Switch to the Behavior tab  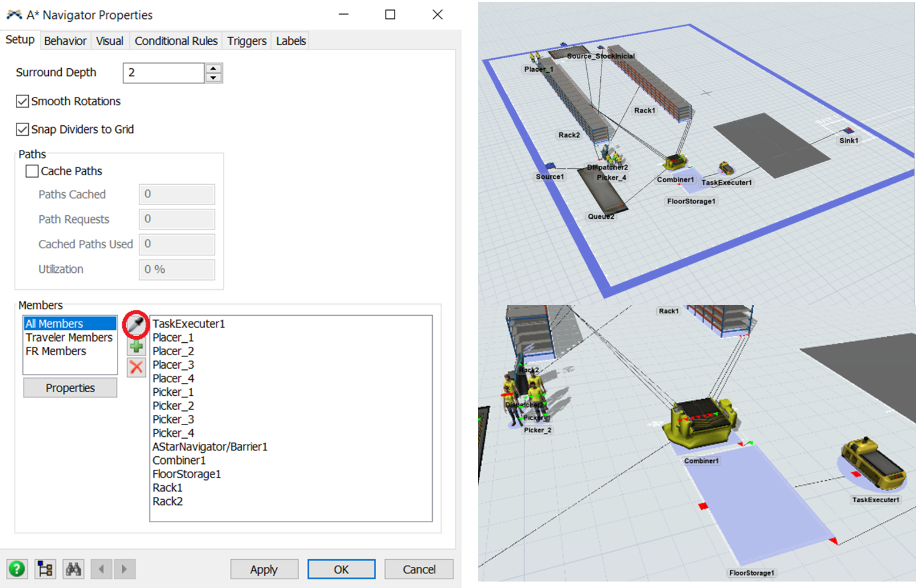click(65, 41)
